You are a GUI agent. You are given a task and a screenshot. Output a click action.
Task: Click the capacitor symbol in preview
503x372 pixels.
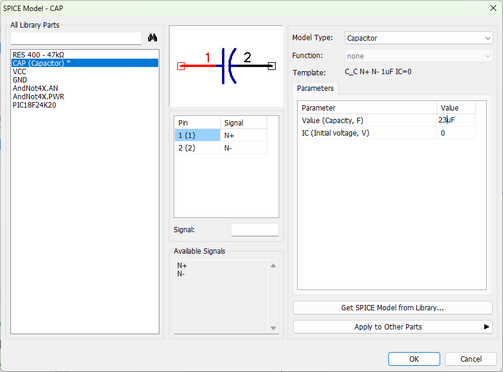[x=229, y=66]
